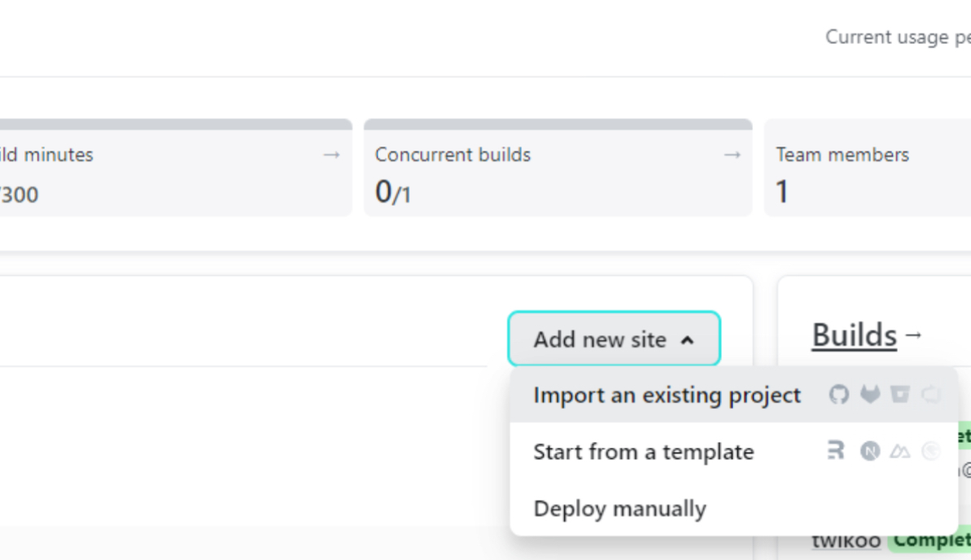Open the Team members card
971x560 pixels.
pos(868,168)
